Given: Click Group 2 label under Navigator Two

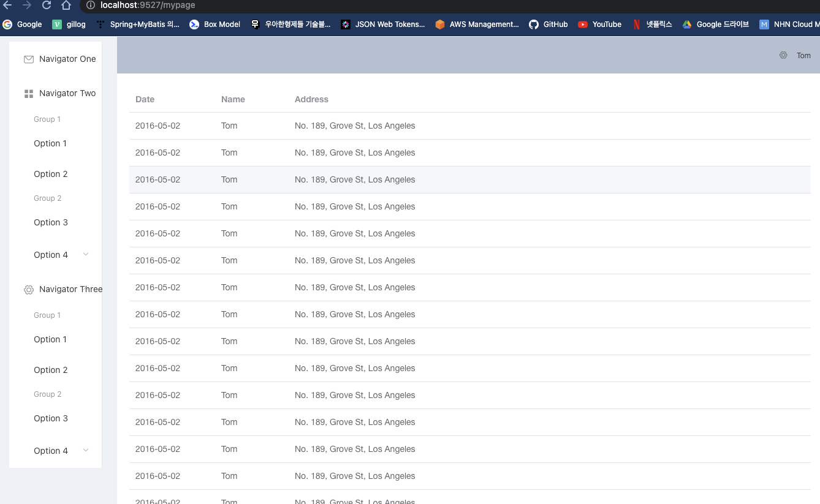Looking at the screenshot, I should coord(48,198).
